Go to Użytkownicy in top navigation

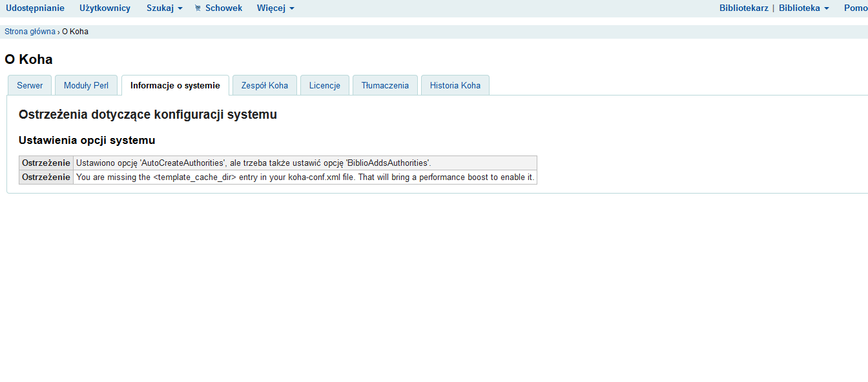tap(105, 8)
